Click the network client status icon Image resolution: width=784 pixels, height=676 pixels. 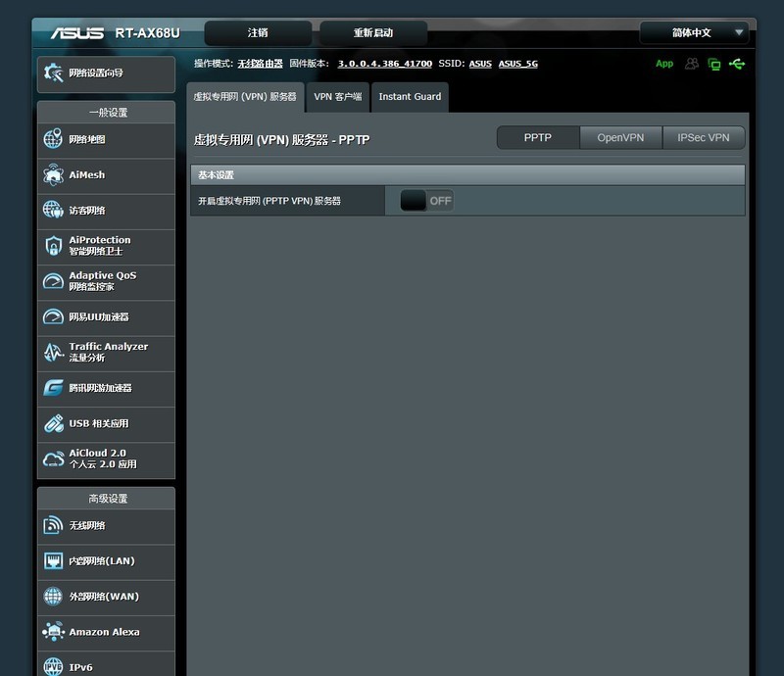[x=714, y=64]
